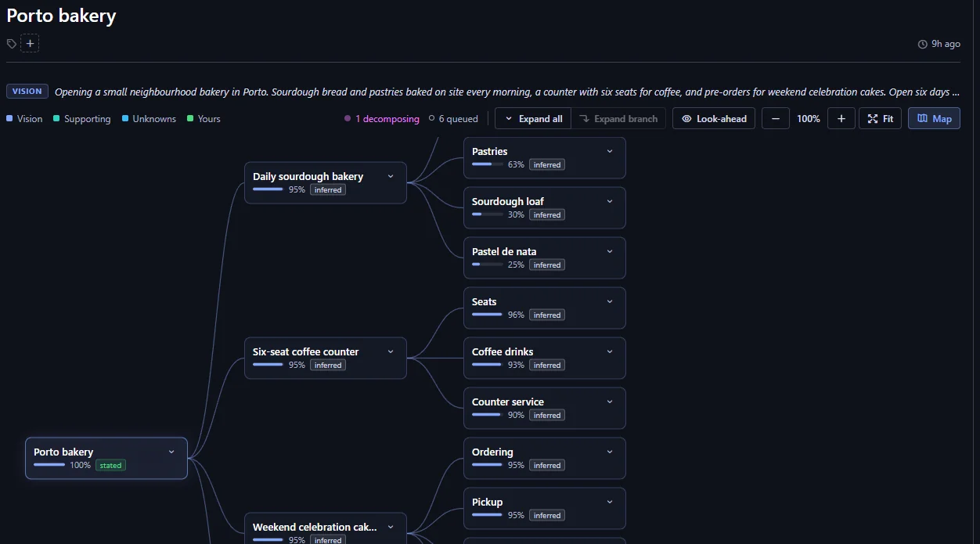
Task: Click the Yours legend entry
Action: 204,119
